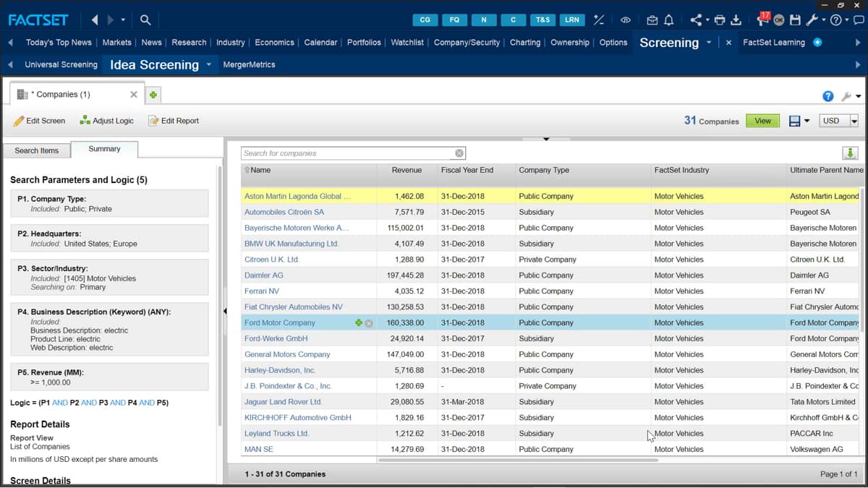Open the screening panel wrench dropdown

(x=859, y=96)
